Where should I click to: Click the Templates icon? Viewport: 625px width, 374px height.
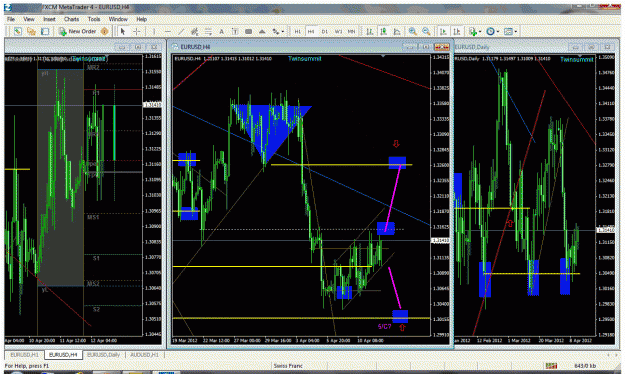coord(508,31)
